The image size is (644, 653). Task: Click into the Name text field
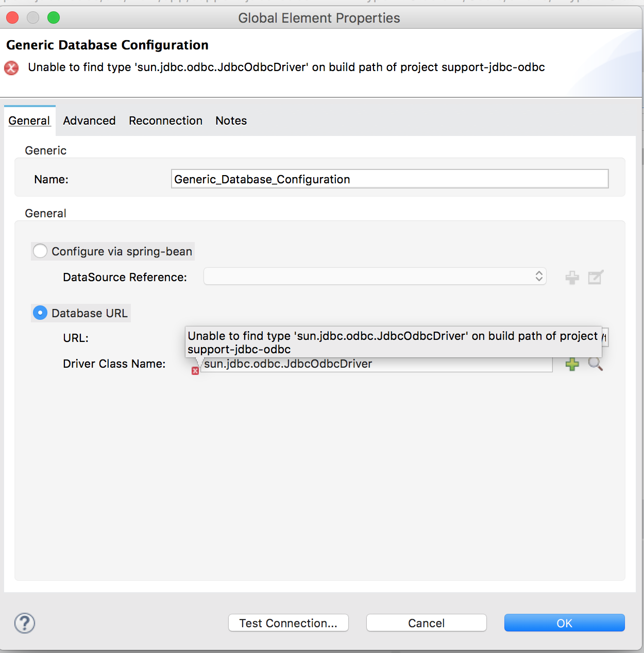click(389, 179)
